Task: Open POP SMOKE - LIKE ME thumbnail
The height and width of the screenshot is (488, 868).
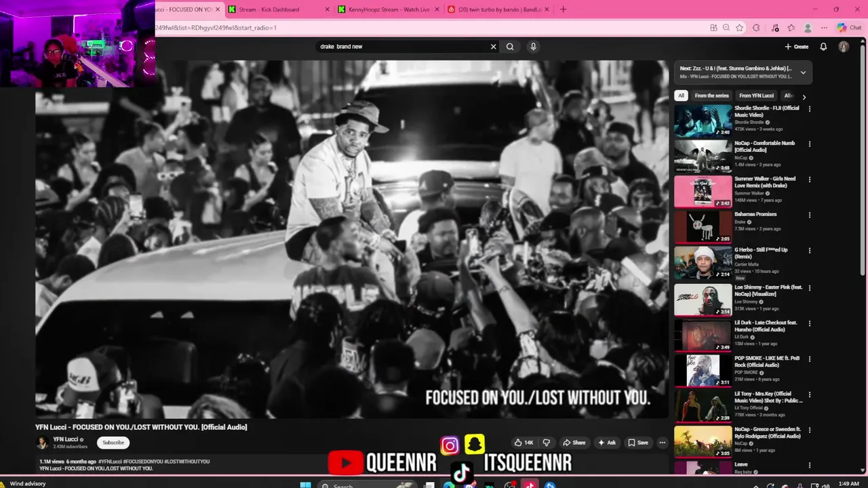Action: (x=703, y=371)
